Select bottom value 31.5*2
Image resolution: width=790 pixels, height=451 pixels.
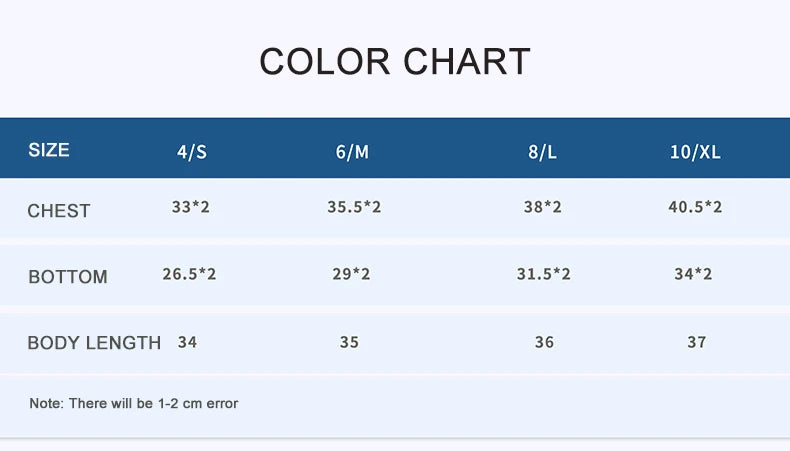pos(543,273)
